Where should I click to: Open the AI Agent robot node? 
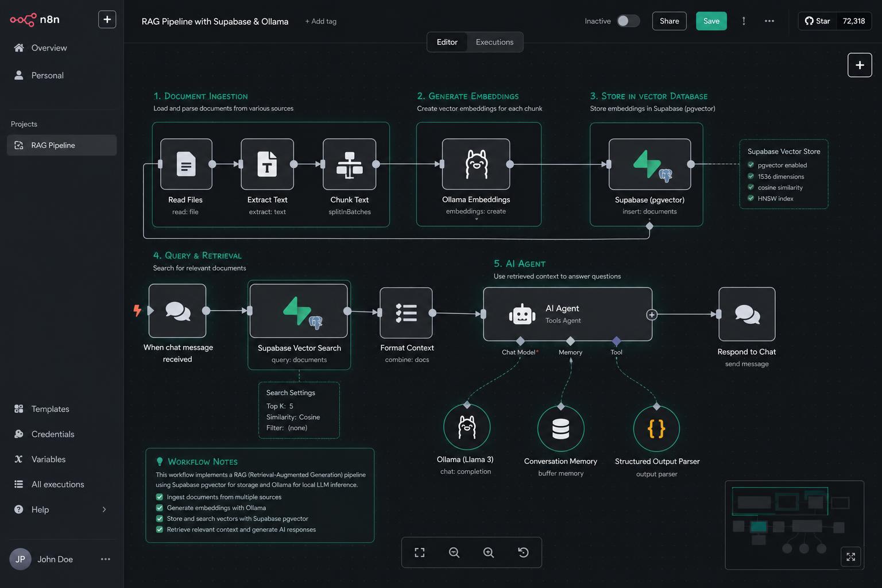567,314
